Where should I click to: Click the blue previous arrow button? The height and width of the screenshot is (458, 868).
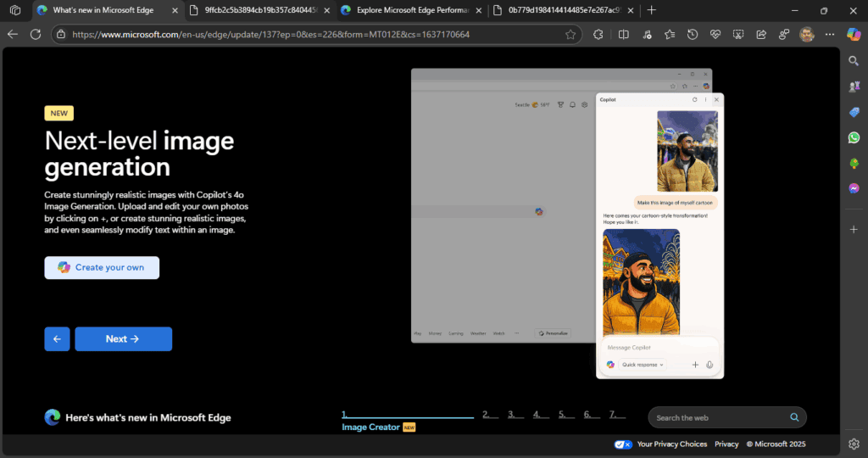point(57,339)
